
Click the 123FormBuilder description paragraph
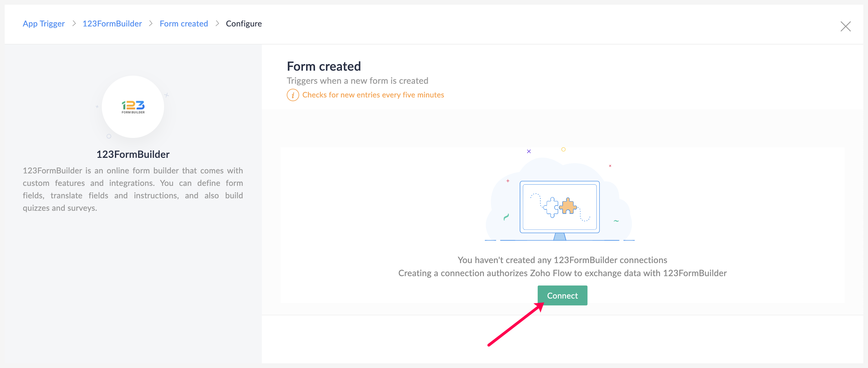(133, 189)
